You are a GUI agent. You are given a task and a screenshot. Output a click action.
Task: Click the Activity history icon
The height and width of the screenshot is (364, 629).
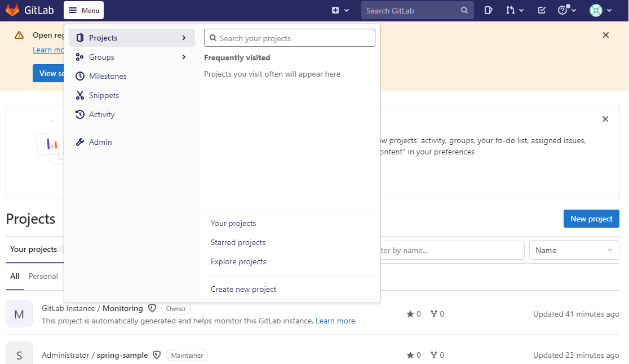[80, 114]
